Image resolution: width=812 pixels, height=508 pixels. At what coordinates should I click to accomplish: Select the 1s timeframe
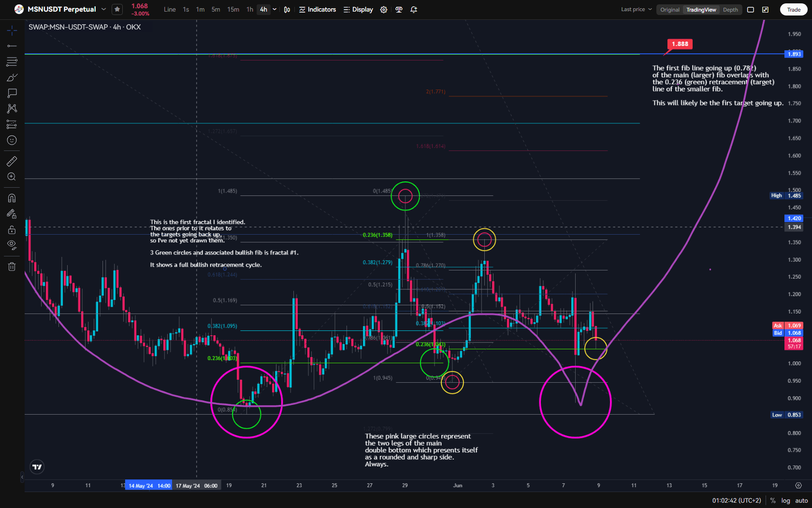pyautogui.click(x=186, y=9)
